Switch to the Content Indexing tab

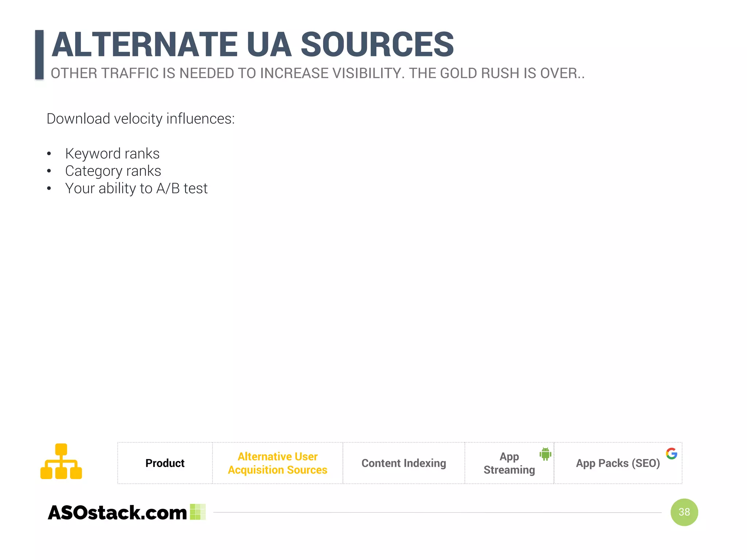coord(404,463)
